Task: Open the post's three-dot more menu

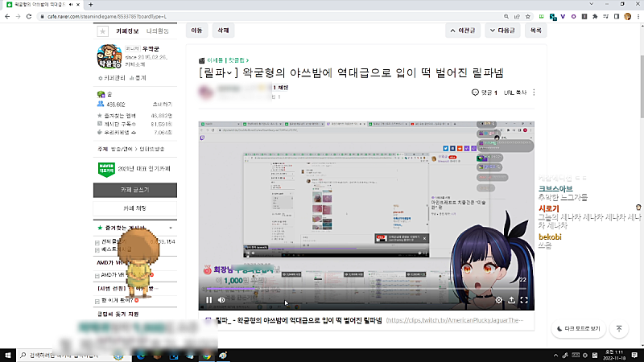Action: (x=534, y=93)
